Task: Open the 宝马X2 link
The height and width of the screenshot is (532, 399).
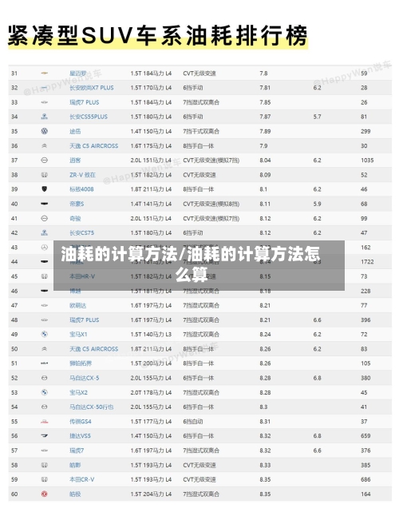Action: [x=78, y=392]
